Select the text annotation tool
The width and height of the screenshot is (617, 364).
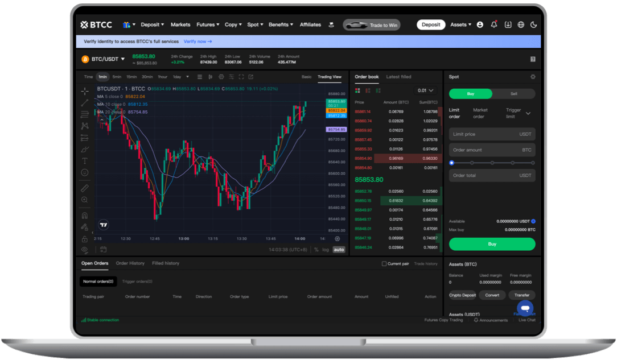[85, 161]
